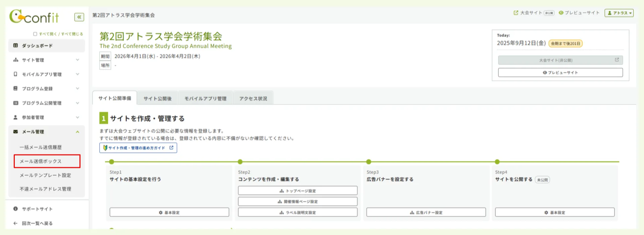
Task: Click the ダッシュボード menu label
Action: pyautogui.click(x=37, y=46)
